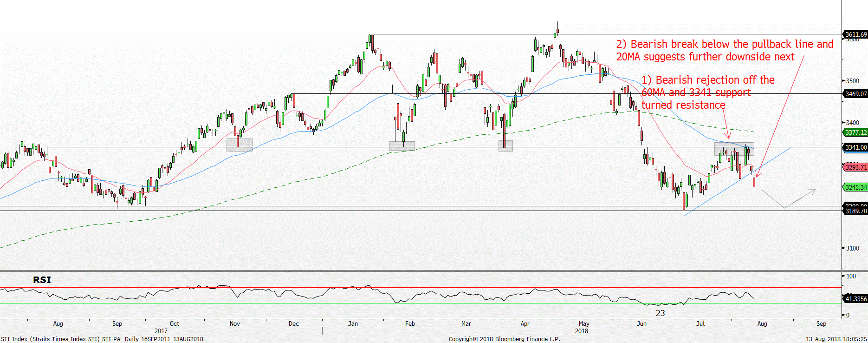The image size is (868, 343).
Task: Click the RSI panel title
Action: click(x=42, y=280)
